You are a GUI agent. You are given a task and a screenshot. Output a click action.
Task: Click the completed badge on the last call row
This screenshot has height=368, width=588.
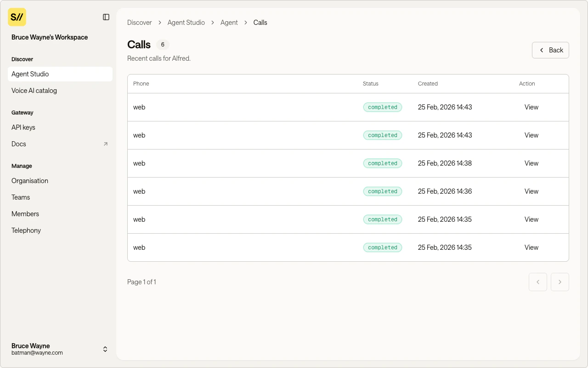[x=382, y=247]
